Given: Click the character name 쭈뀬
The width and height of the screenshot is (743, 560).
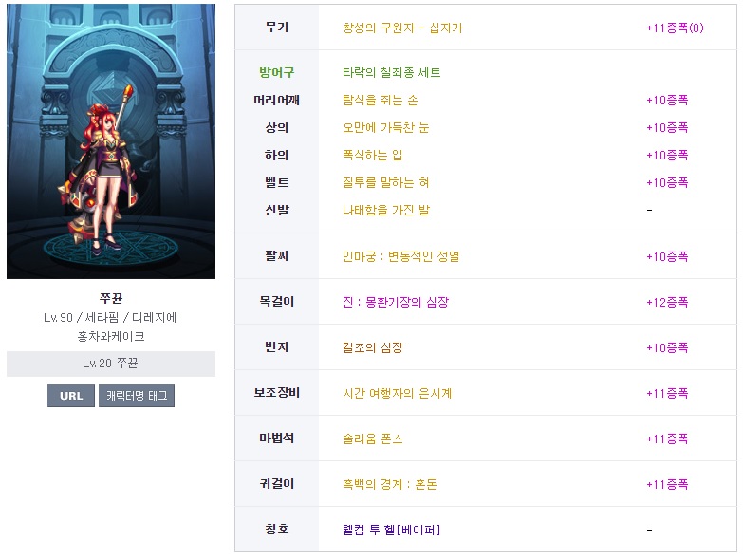Looking at the screenshot, I should pyautogui.click(x=111, y=298).
